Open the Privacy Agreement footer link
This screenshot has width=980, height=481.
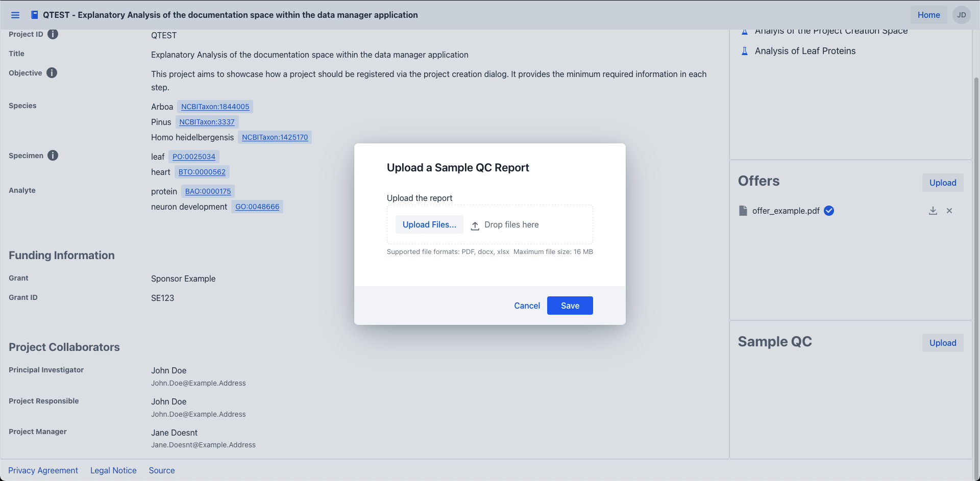point(43,470)
